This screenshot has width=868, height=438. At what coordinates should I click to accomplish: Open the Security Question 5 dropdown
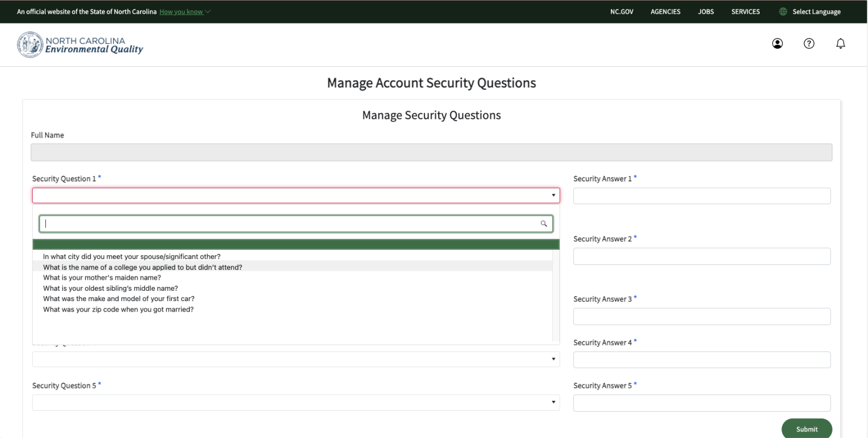295,402
